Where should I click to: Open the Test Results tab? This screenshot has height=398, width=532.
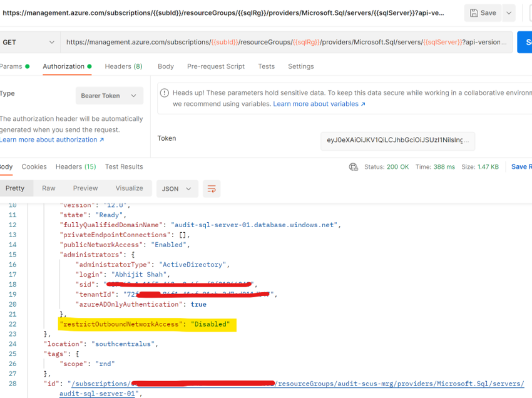(124, 166)
